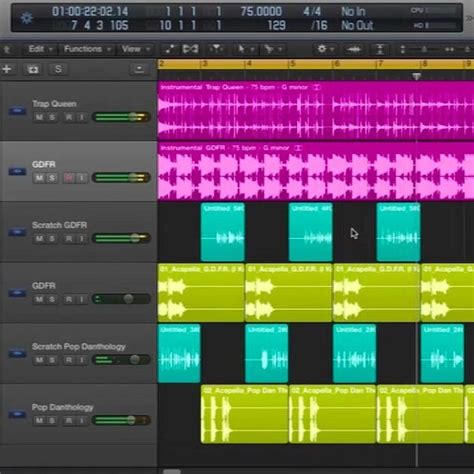Screen dimensions: 474x474
Task: Mute the Trap Queen track
Action: tap(39, 117)
